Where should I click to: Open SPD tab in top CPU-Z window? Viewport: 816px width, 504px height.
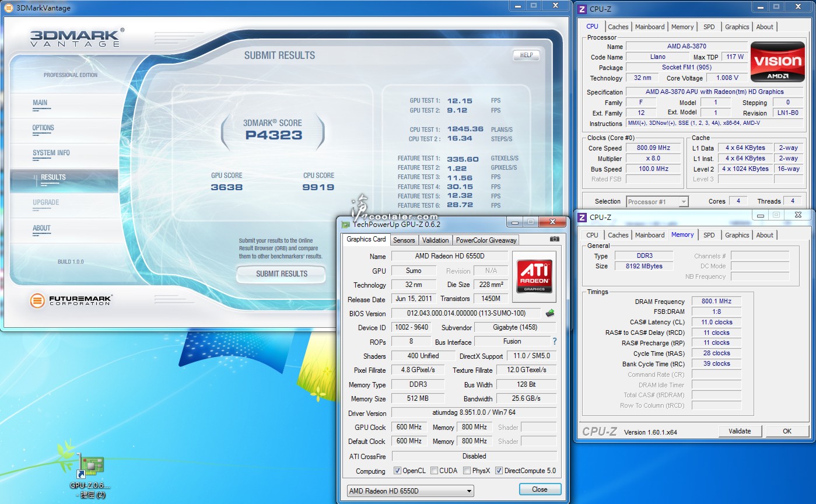pos(709,27)
